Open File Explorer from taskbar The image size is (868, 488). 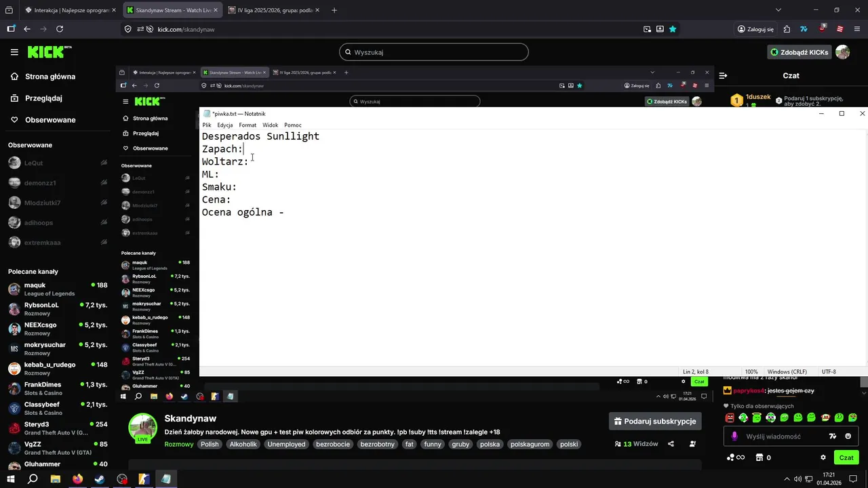coord(55,479)
